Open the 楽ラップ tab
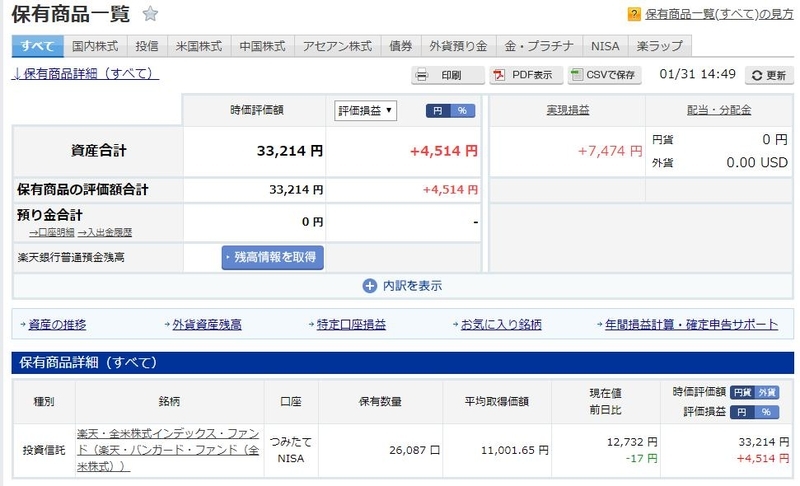 tap(660, 46)
